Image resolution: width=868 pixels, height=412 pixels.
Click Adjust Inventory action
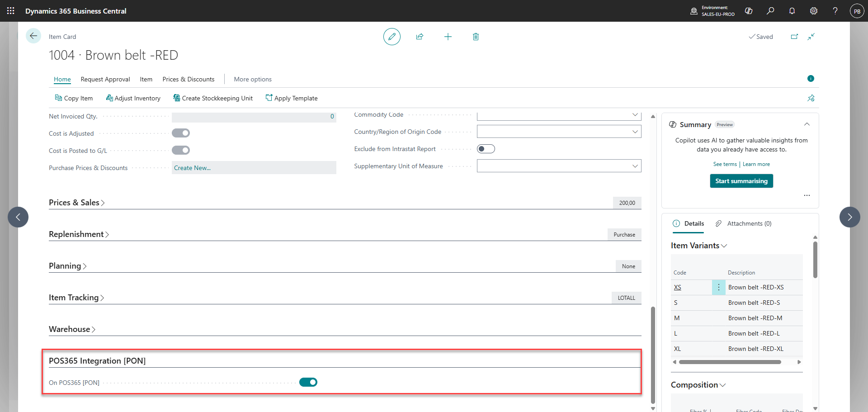click(x=133, y=98)
